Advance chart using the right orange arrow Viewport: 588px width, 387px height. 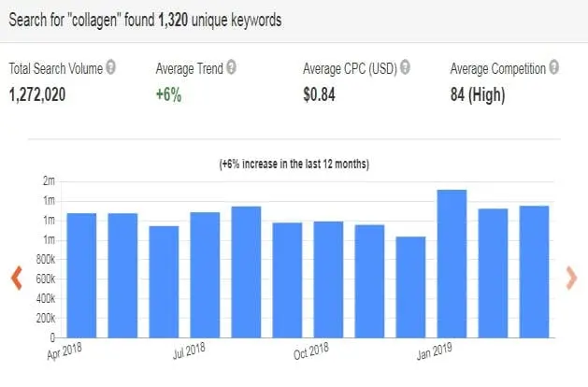click(571, 279)
